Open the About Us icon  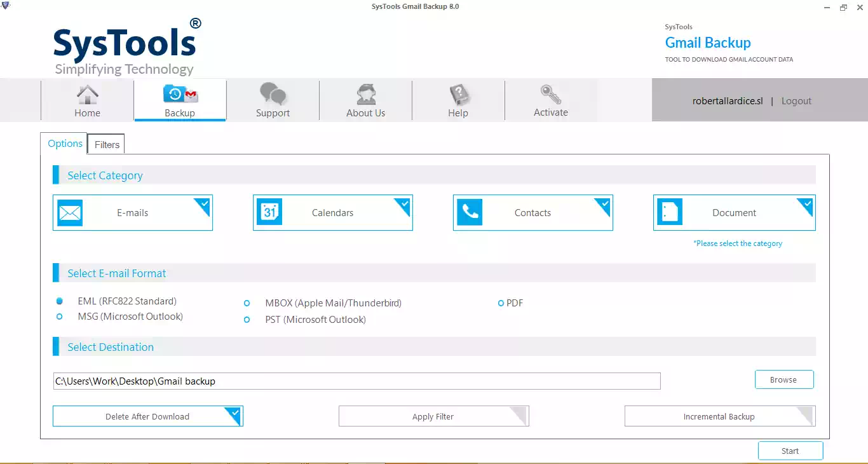365,95
